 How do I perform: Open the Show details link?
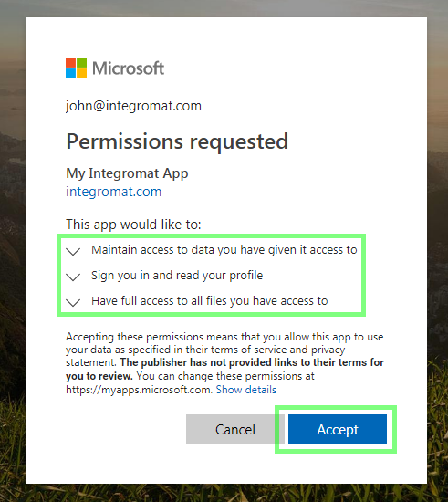246,390
